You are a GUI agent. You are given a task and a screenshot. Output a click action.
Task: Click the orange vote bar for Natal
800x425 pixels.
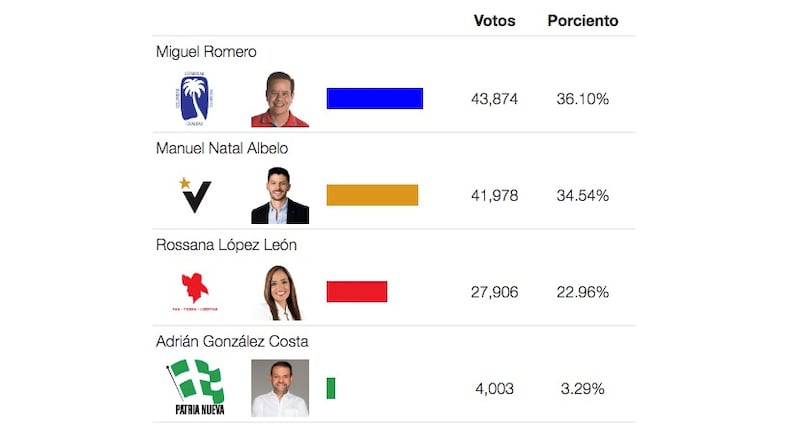(x=372, y=195)
